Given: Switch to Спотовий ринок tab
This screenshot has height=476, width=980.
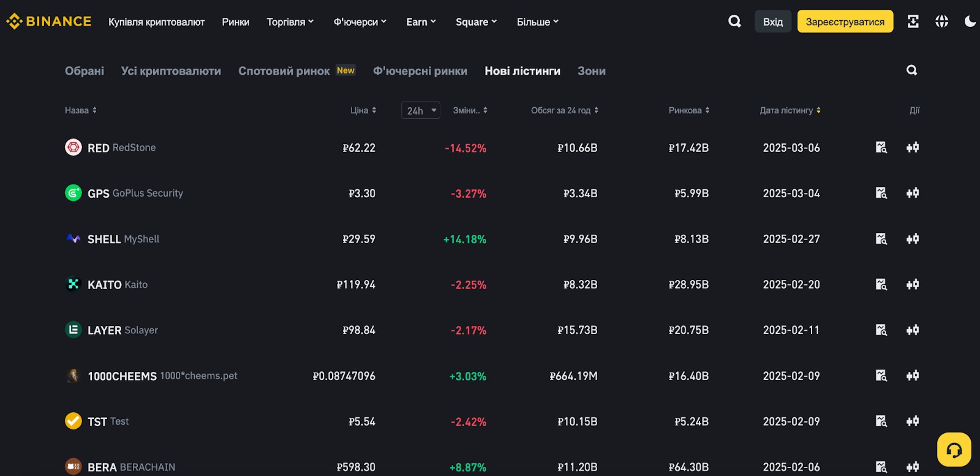Looking at the screenshot, I should [x=284, y=71].
